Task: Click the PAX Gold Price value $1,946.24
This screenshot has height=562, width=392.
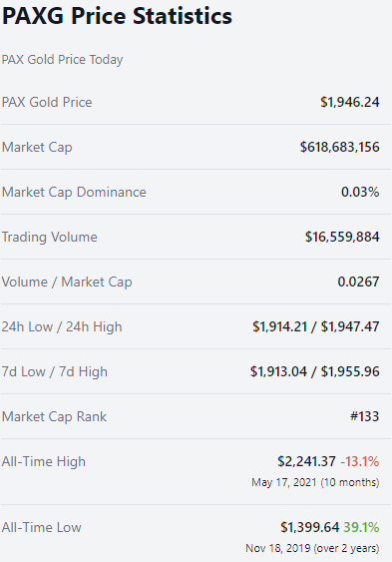Action: point(350,102)
